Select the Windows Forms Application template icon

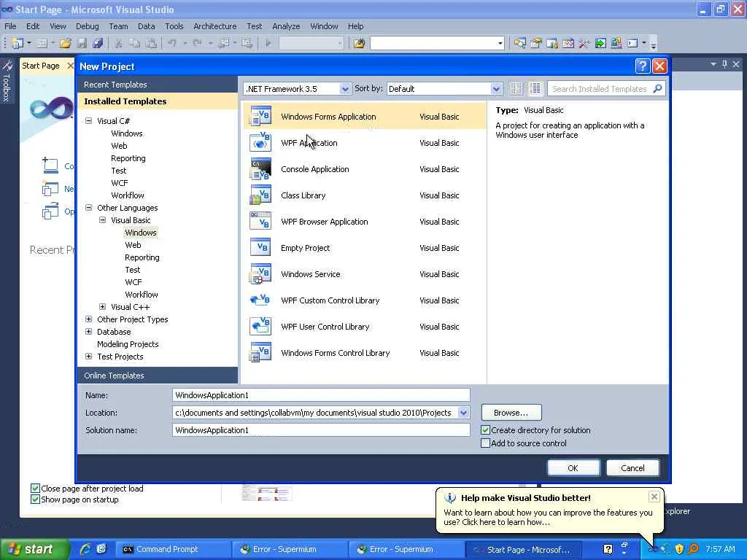(260, 116)
